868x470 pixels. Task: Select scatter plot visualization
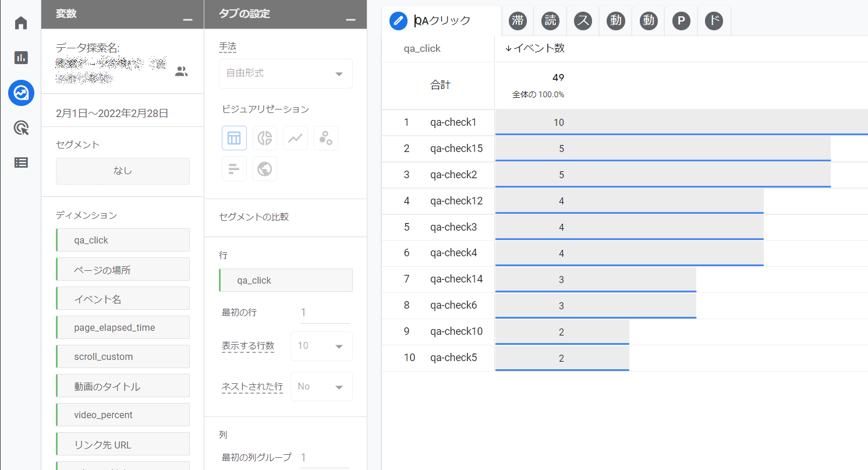pos(326,138)
